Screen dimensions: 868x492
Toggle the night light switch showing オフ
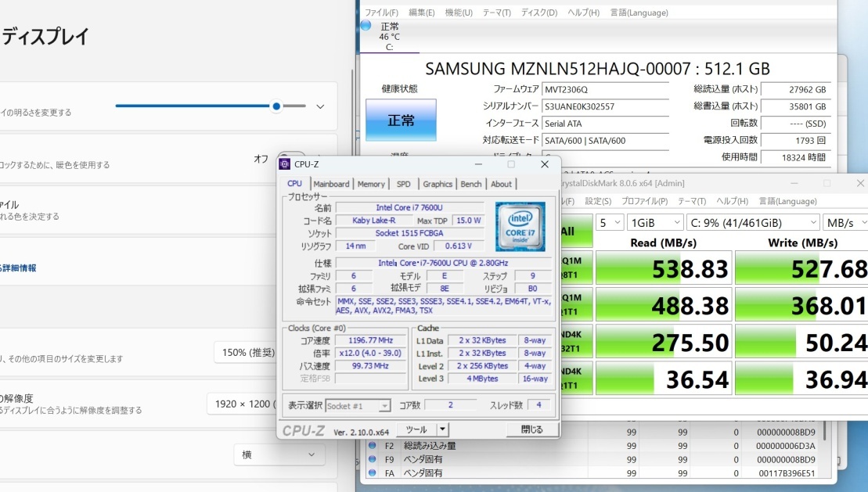point(291,158)
